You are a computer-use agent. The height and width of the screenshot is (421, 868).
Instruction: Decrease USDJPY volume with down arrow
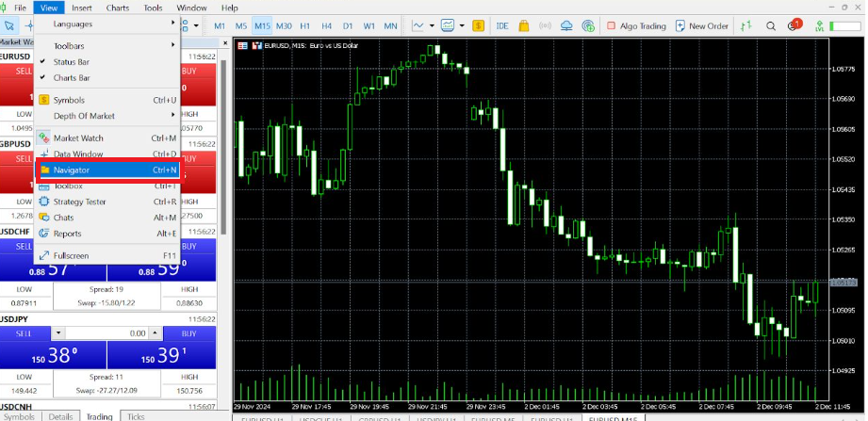pos(58,333)
